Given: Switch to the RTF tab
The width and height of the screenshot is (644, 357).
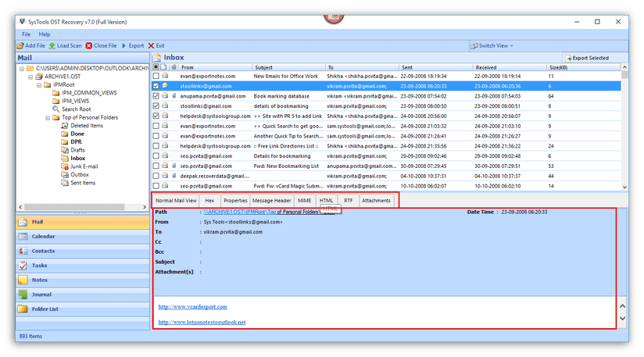Looking at the screenshot, I should pos(349,200).
